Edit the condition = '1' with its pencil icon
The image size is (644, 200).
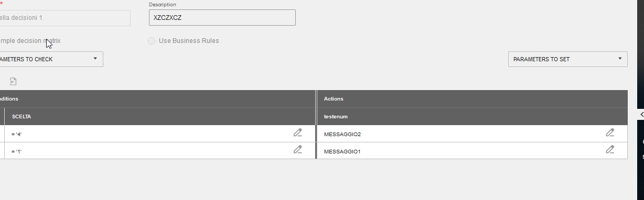(x=298, y=150)
